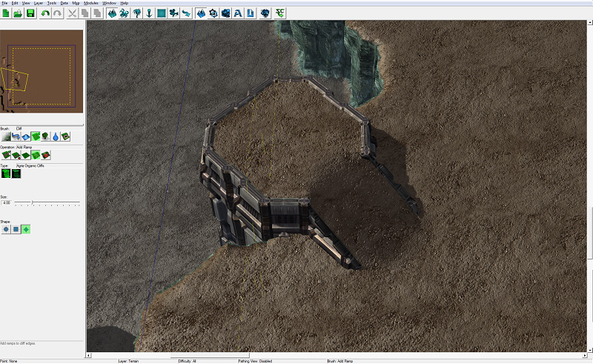The image size is (593, 364).
Task: Undo the last terrain edit
Action: point(45,13)
